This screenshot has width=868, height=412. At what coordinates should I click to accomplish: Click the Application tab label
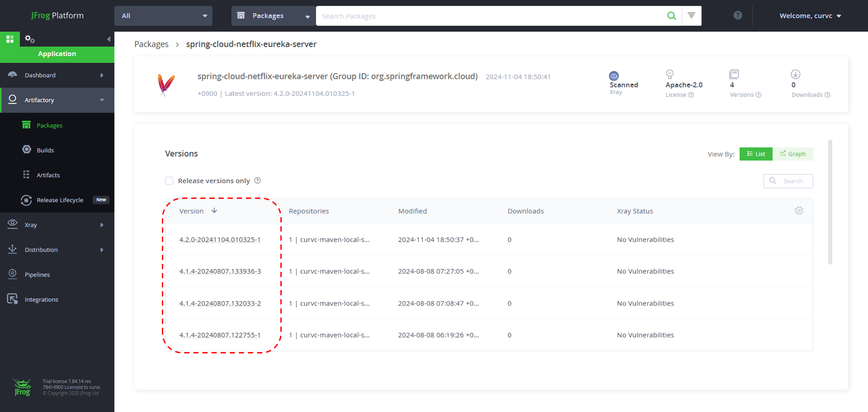57,54
